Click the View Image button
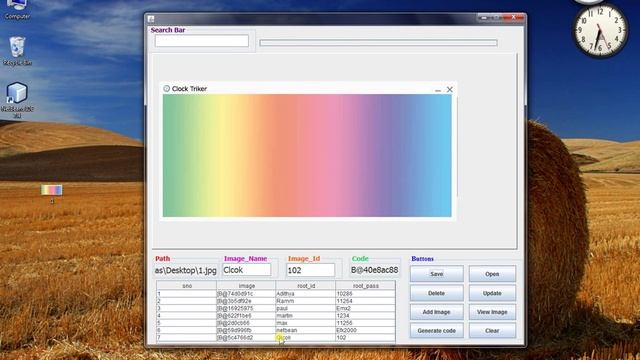The width and height of the screenshot is (640, 360). pos(492,312)
